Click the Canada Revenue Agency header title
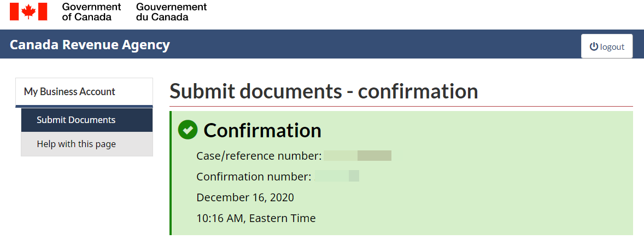The width and height of the screenshot is (644, 245). tap(90, 45)
